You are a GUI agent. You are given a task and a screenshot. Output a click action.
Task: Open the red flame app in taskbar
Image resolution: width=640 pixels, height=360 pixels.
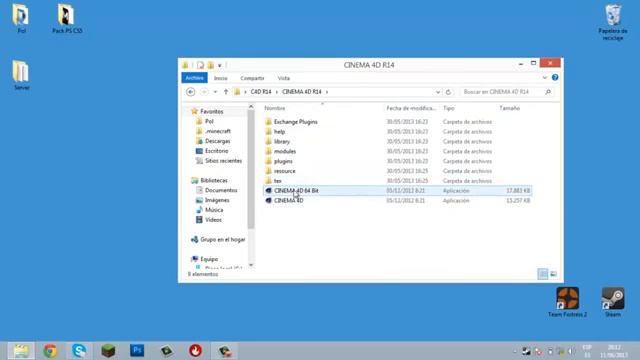pos(196,351)
